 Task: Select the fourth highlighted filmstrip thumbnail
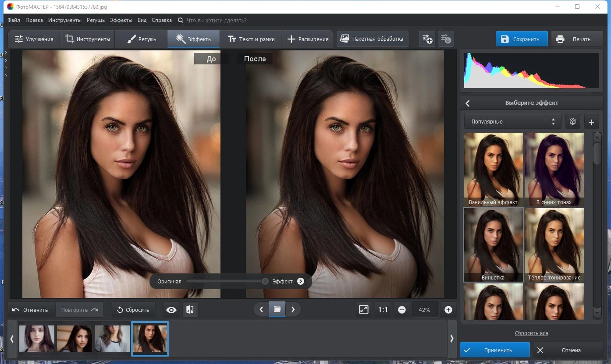click(x=150, y=339)
